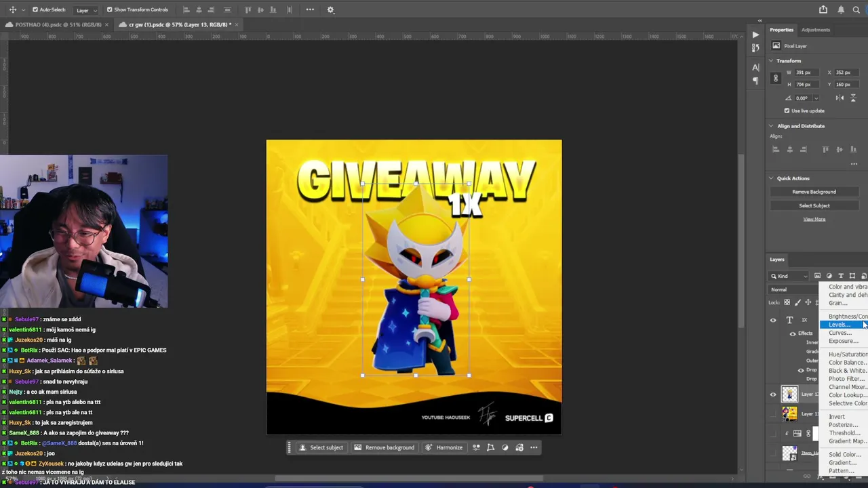This screenshot has height=488, width=868.
Task: Open the rotation angle dropdown arrow
Action: [816, 98]
